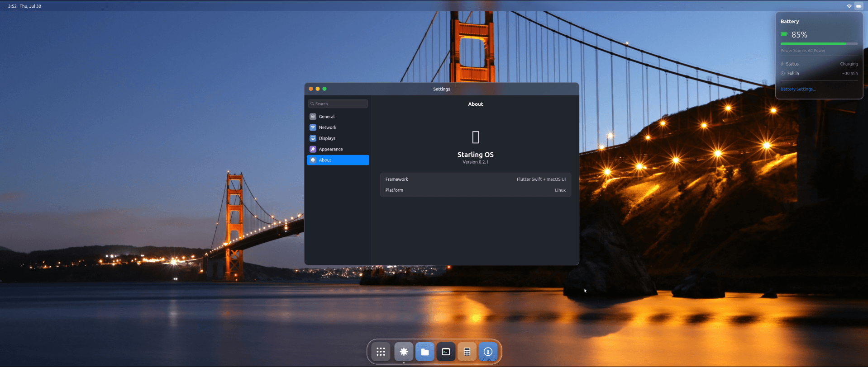Launch the Terminal from the dock

point(446,352)
